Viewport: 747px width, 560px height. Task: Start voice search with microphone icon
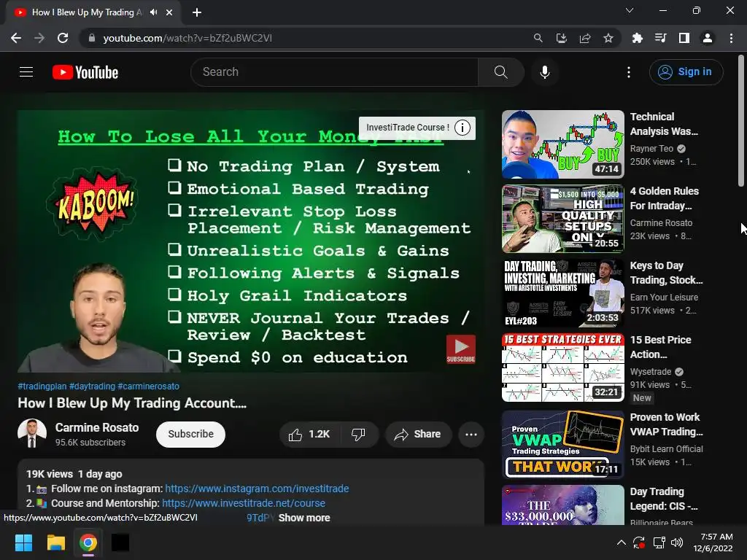(x=544, y=72)
